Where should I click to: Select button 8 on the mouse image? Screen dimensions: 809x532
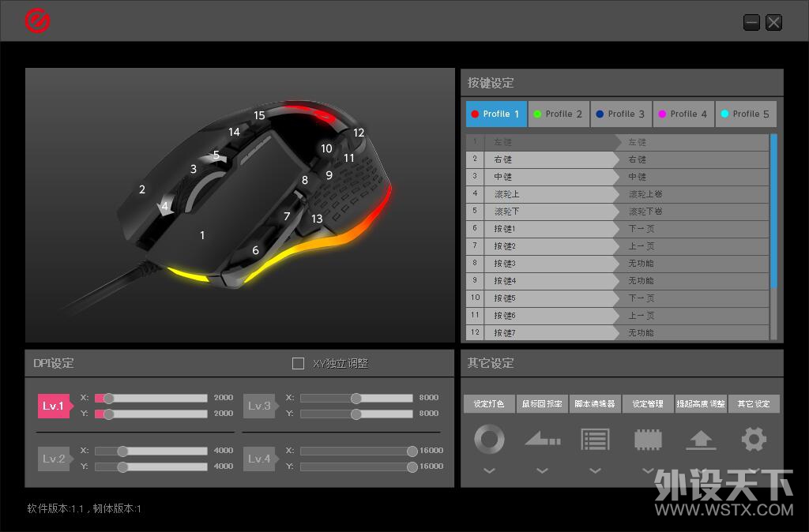(305, 181)
